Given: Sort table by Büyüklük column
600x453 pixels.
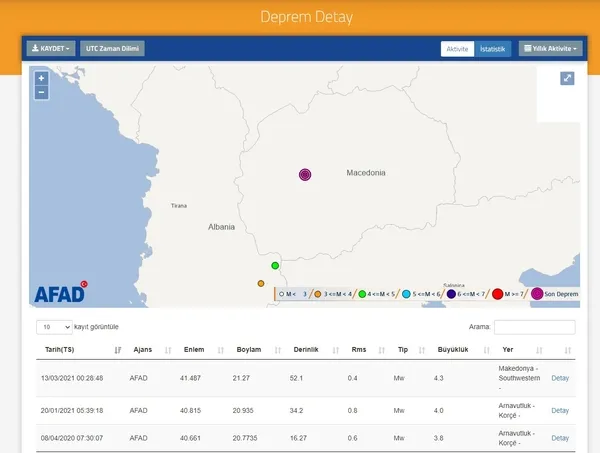Looking at the screenshot, I should click(453, 350).
